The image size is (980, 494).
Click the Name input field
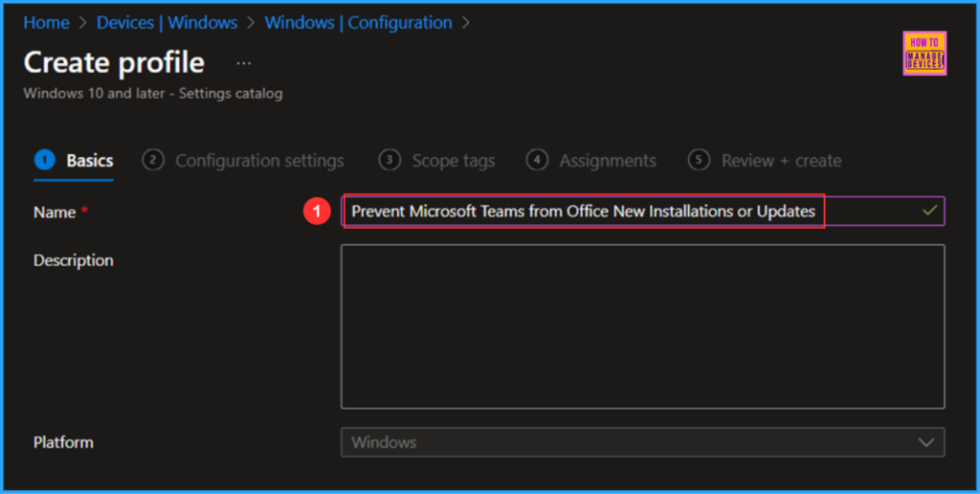[x=642, y=212]
